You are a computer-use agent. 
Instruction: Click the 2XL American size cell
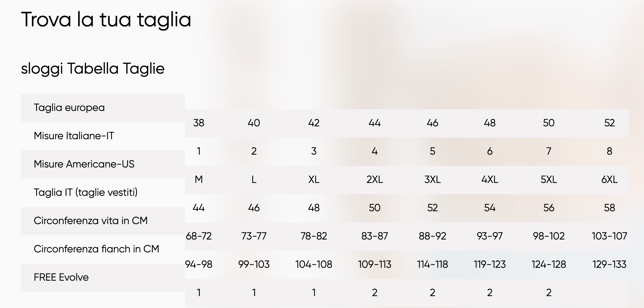pyautogui.click(x=374, y=180)
